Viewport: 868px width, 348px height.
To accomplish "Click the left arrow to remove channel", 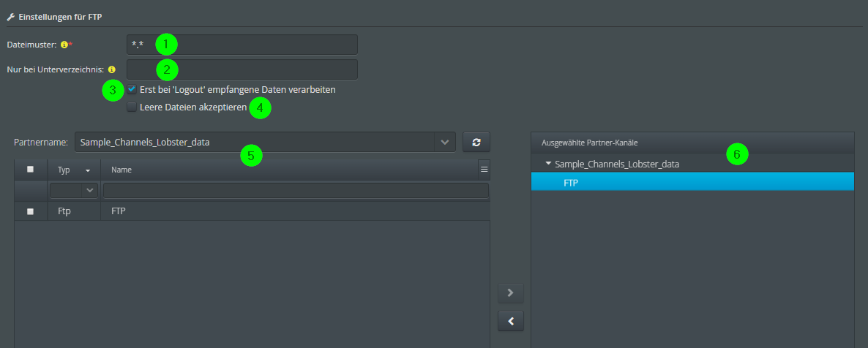I will [511, 321].
